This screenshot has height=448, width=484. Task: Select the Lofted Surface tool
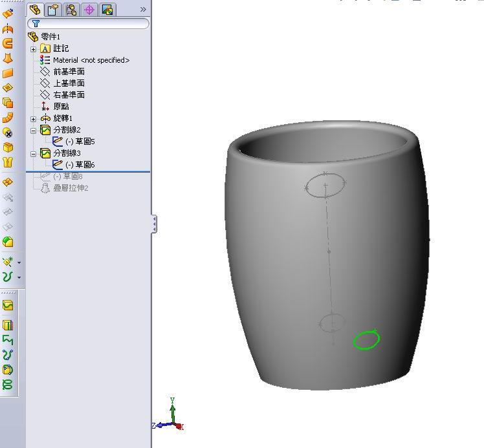(x=8, y=58)
